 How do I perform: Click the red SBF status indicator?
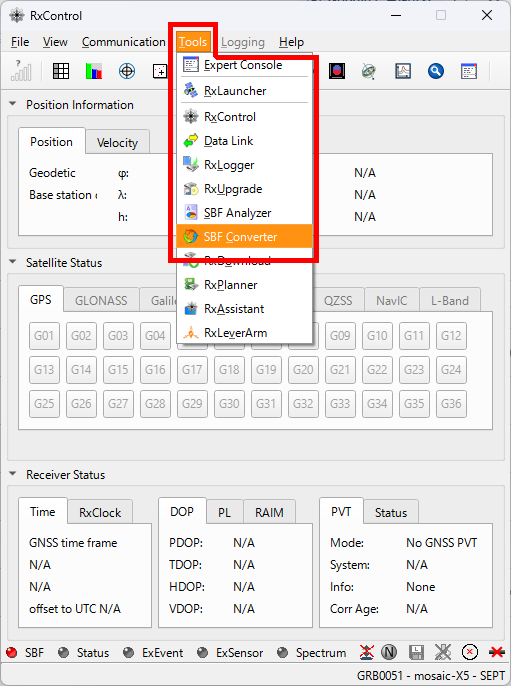(12, 652)
